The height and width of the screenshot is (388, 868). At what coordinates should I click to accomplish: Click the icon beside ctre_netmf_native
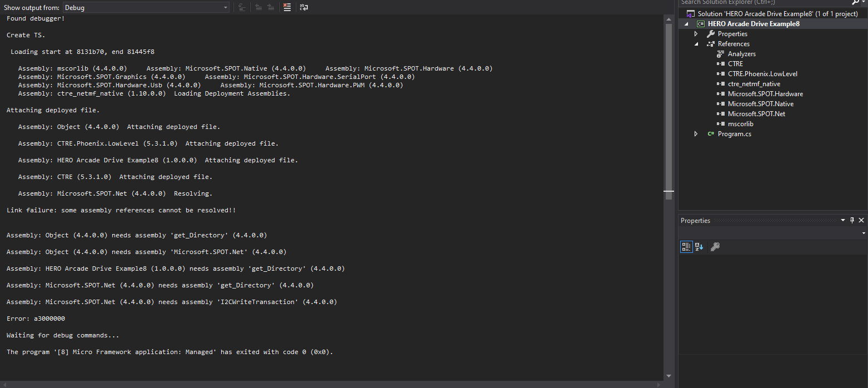pyautogui.click(x=721, y=84)
